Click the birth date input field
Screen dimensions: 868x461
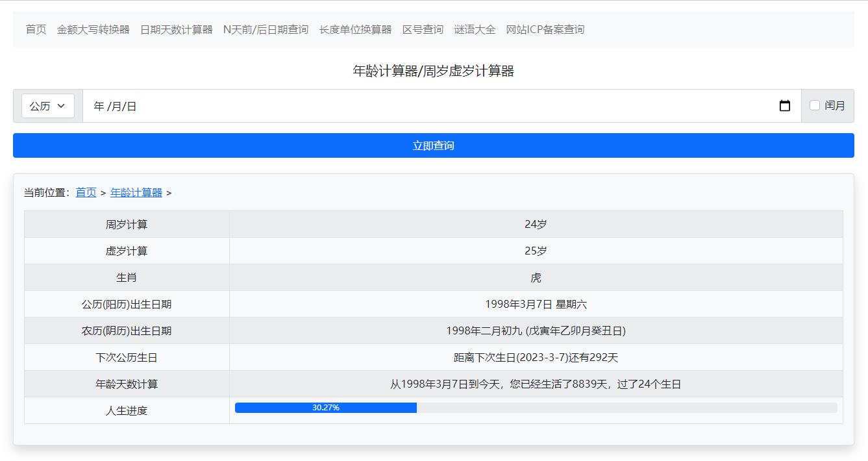click(x=260, y=105)
